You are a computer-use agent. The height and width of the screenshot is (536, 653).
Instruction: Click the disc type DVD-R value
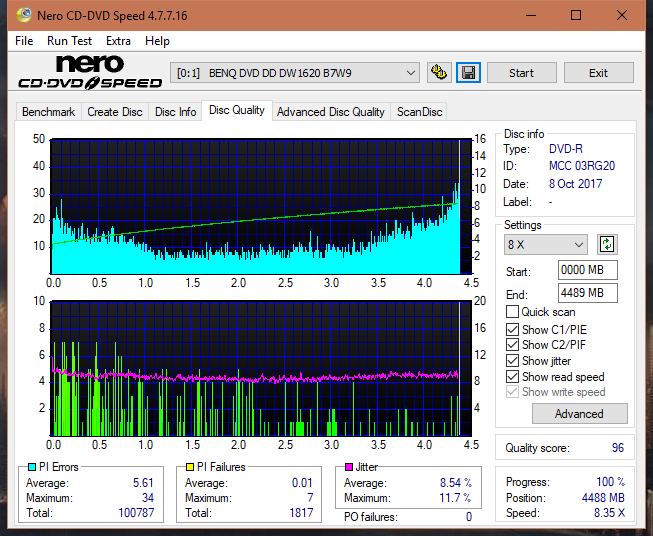[566, 149]
